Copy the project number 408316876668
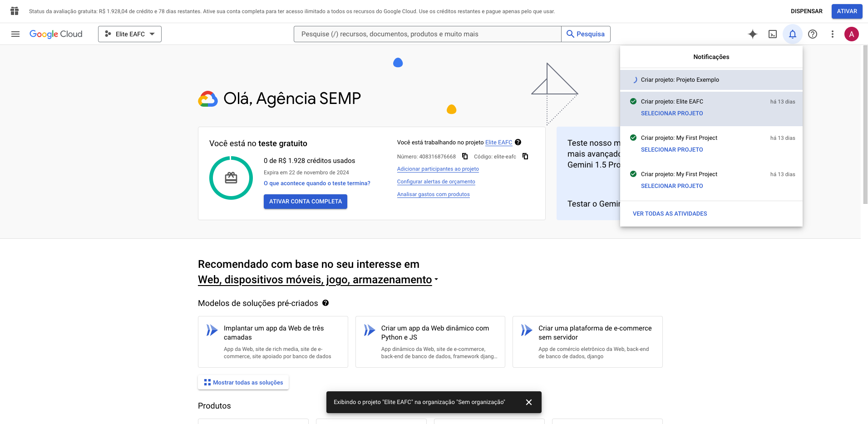 [x=465, y=156]
